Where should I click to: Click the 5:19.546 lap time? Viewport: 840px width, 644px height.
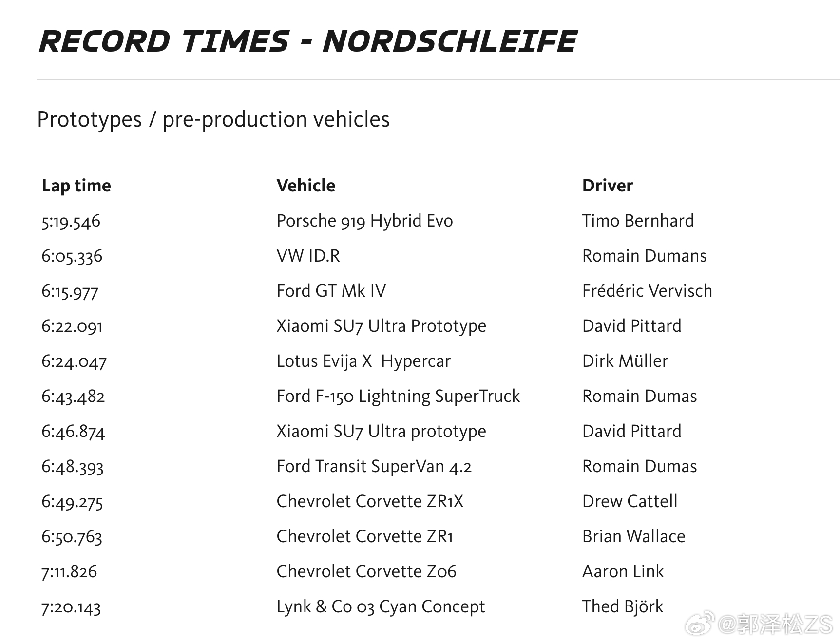click(71, 221)
